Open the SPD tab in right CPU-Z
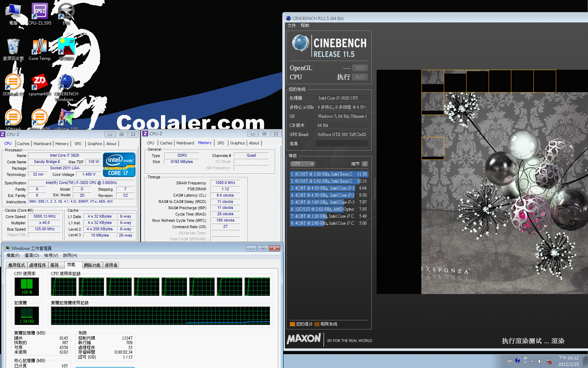Image resolution: width=588 pixels, height=368 pixels. [x=221, y=143]
